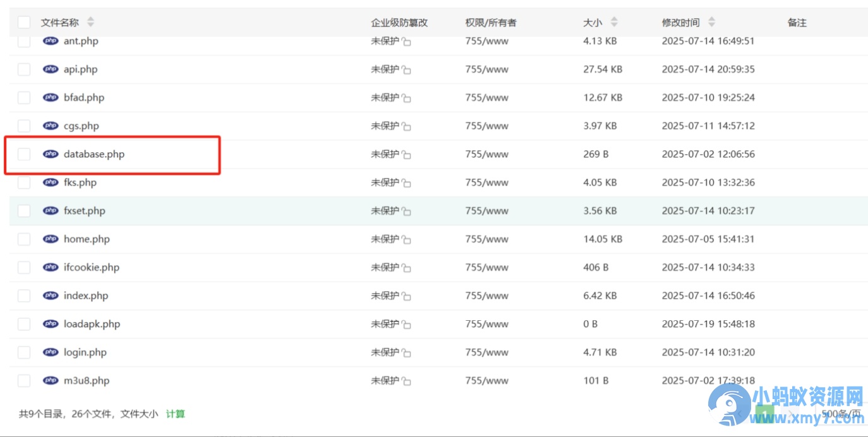
Task: Toggle the select-all checkbox in the header
Action: coord(24,23)
